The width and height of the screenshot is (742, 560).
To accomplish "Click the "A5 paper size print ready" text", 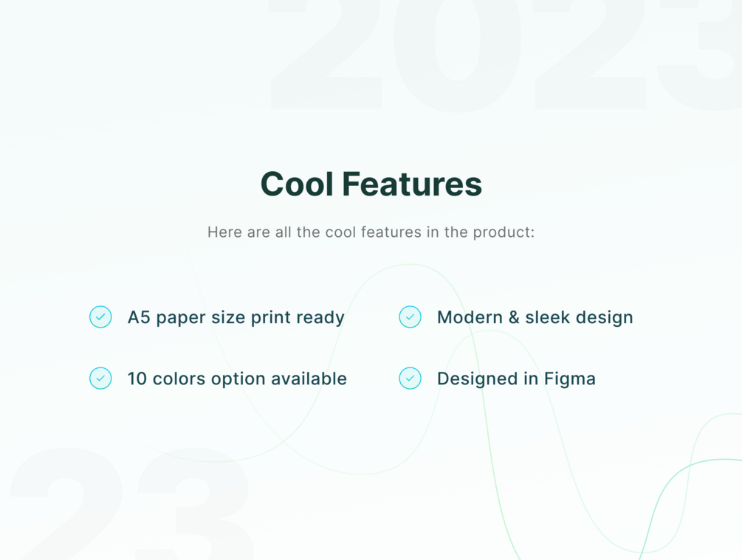I will 236,317.
